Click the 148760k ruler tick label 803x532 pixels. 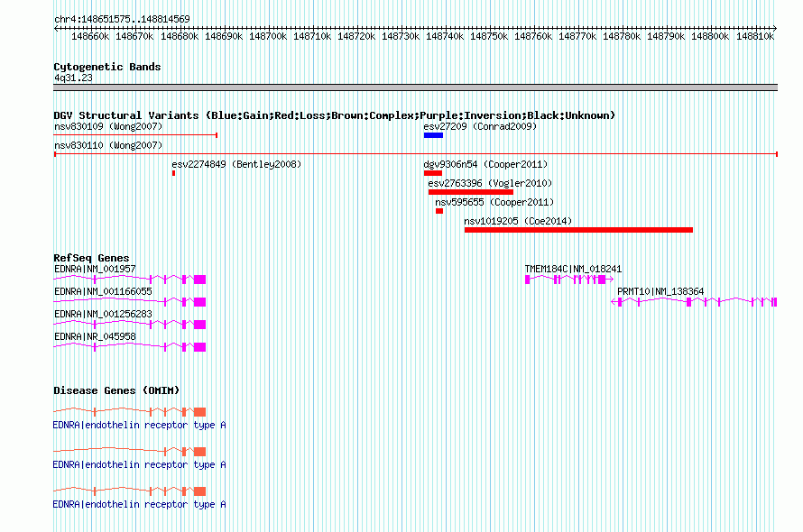point(533,36)
